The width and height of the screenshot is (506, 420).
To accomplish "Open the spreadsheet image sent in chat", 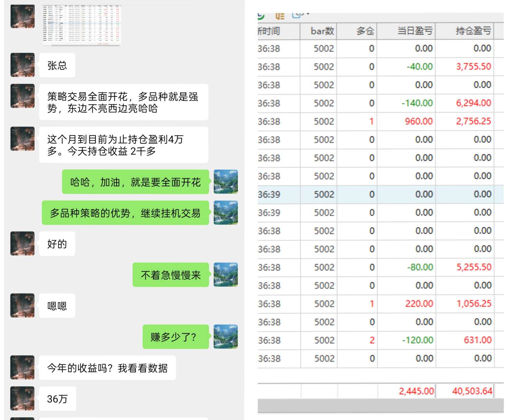I will tap(81, 25).
